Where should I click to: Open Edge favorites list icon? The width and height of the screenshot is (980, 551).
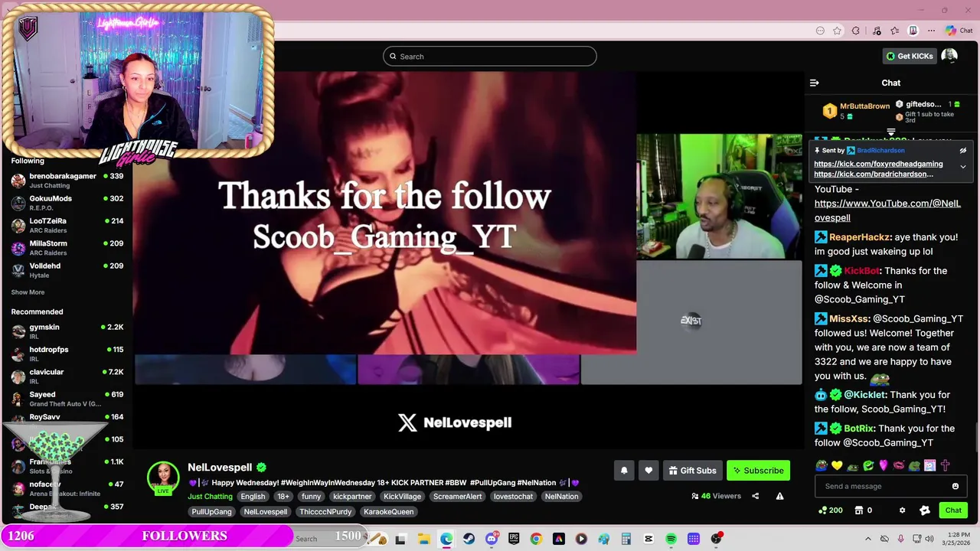coord(894,31)
